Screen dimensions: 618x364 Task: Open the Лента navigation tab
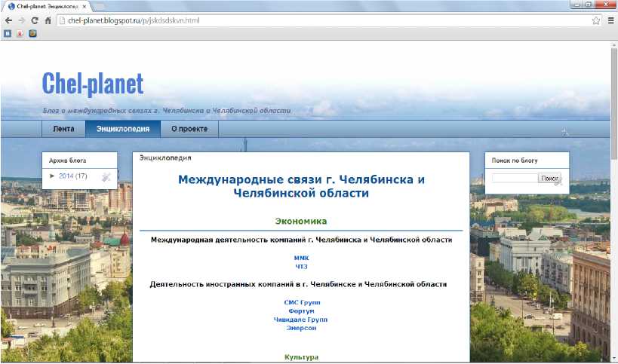coord(63,129)
